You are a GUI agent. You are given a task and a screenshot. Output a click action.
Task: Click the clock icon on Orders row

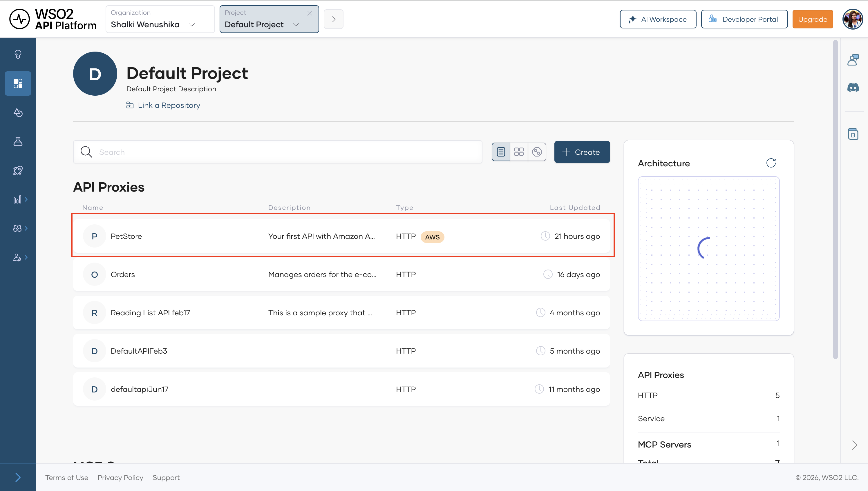tap(548, 274)
